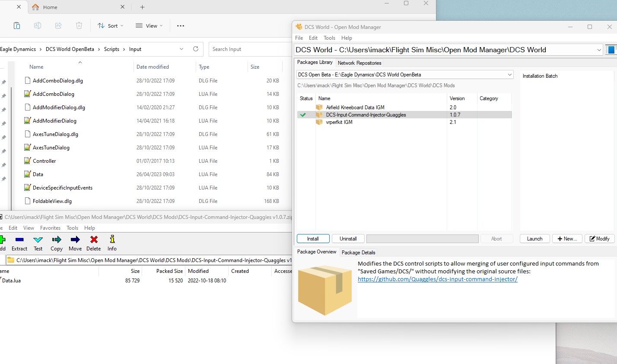Open the View dropdown in Explorer

(149, 26)
